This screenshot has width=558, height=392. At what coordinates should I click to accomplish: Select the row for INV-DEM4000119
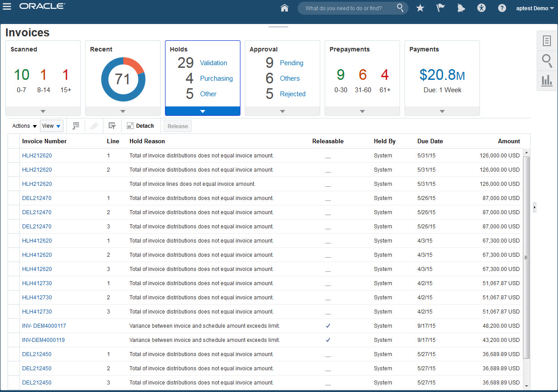coord(14,340)
